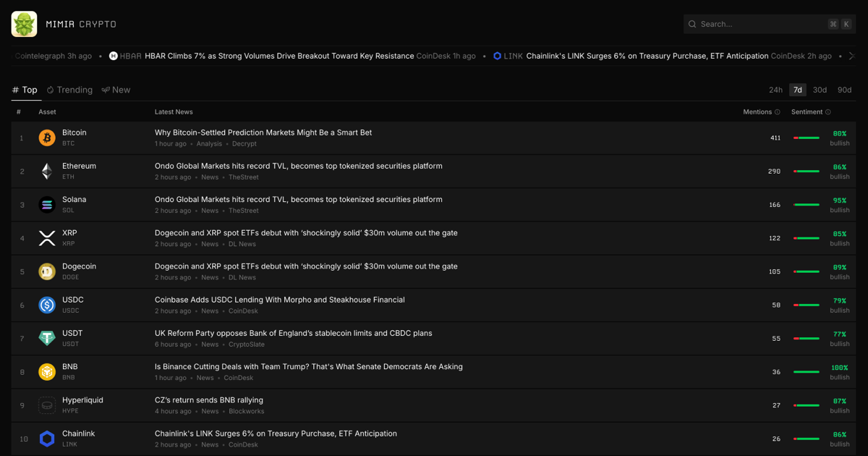Open the Ondo Global Markets article in Solana row
Screen dimensions: 868x456
click(299, 200)
